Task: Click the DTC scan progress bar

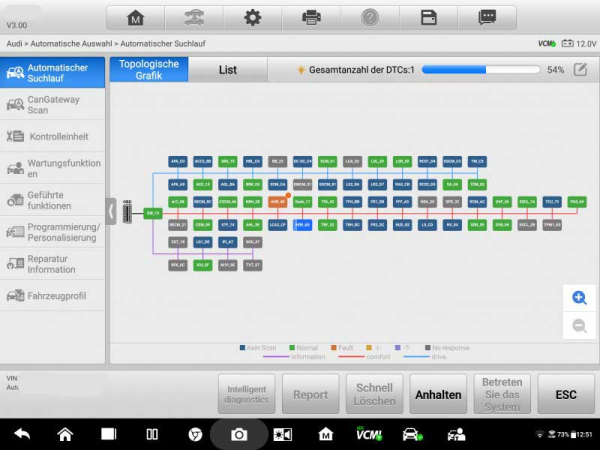Action: (x=482, y=70)
